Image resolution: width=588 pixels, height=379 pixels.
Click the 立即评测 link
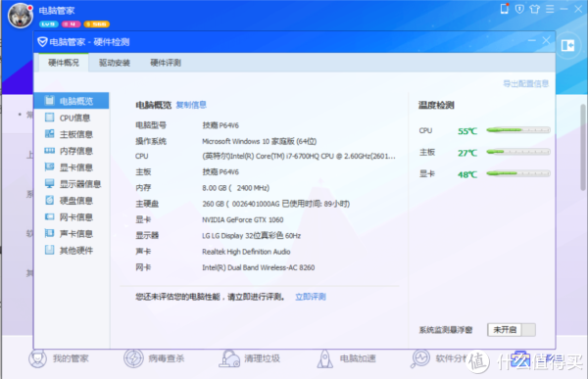click(x=311, y=297)
